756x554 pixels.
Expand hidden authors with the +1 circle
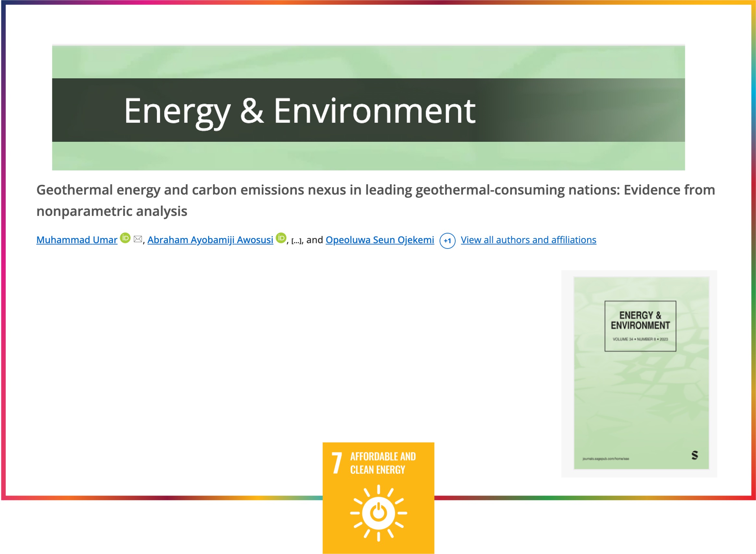coord(447,240)
